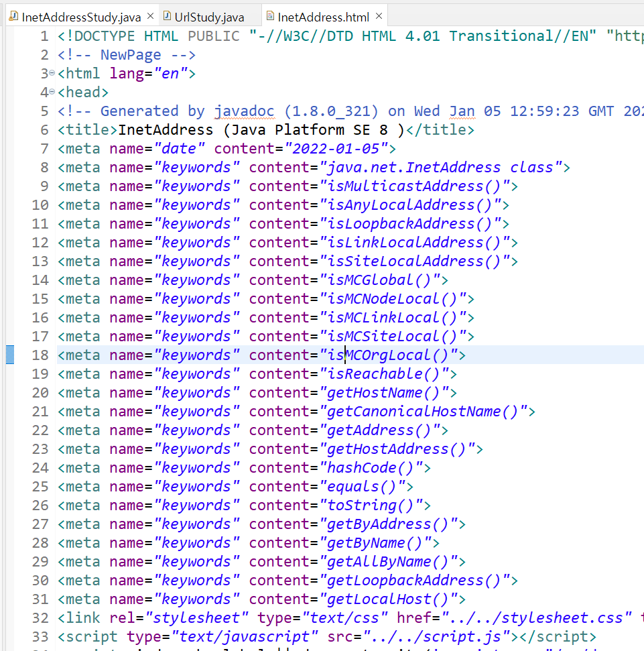The width and height of the screenshot is (644, 651).
Task: Click 'equals()' keyword value
Action: [x=363, y=487]
